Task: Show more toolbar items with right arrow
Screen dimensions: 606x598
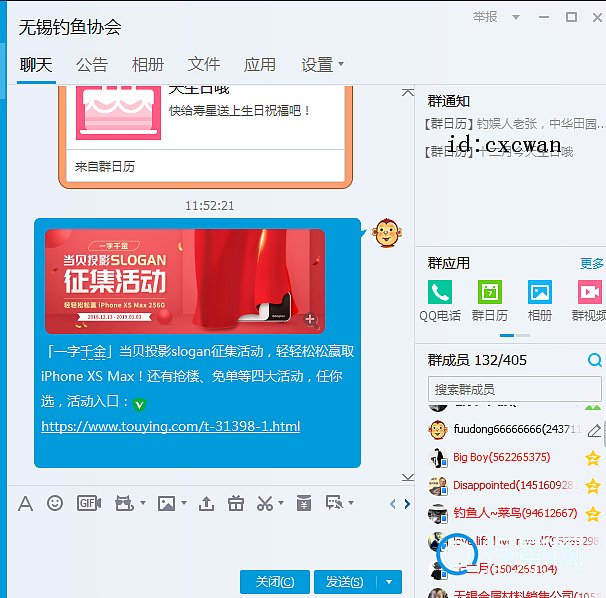Action: click(407, 504)
